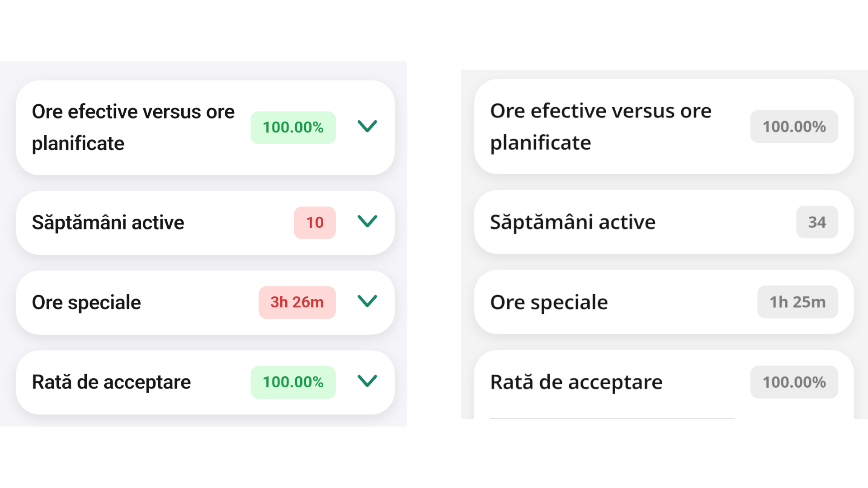Open Ore speciale title in card showing 1h 25m
Screen dimensions: 868x488
549,302
